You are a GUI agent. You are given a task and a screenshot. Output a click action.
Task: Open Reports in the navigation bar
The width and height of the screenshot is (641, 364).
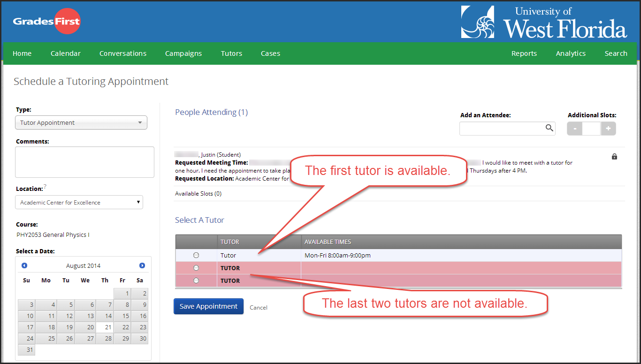(524, 53)
